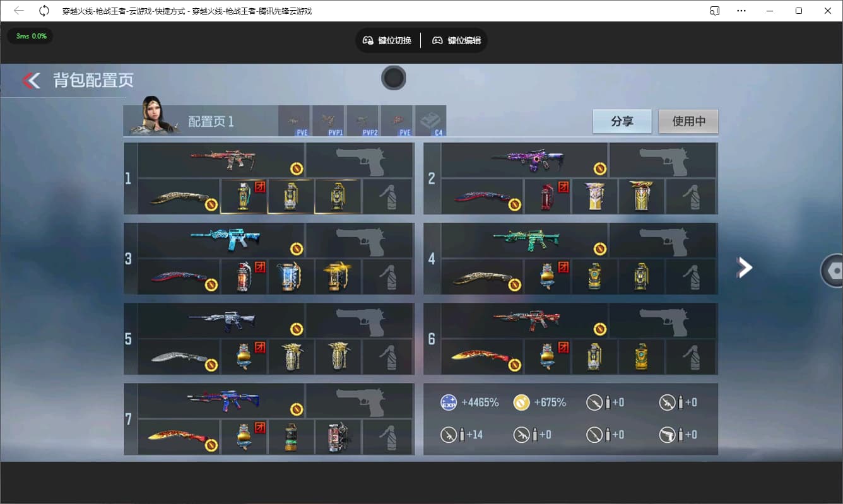Open the 键位编辑 key editor
This screenshot has height=504, width=843.
456,40
